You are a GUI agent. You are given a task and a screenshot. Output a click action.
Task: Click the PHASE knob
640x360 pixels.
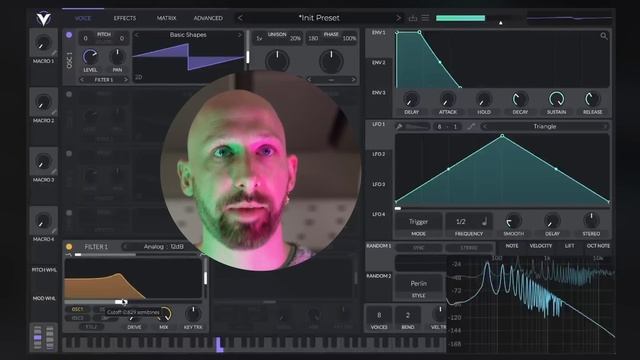pos(331,61)
